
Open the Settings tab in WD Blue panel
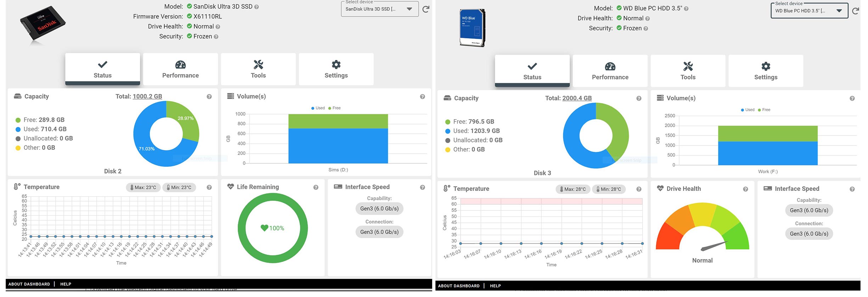766,71
